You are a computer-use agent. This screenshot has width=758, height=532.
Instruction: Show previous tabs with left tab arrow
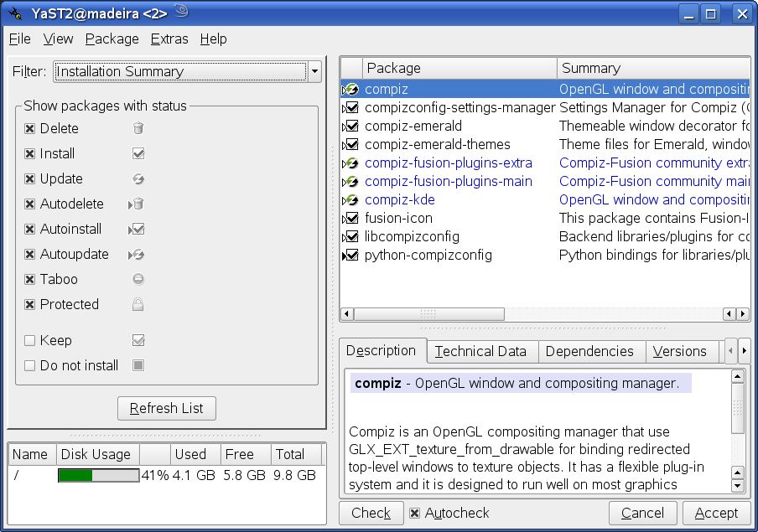(x=730, y=351)
